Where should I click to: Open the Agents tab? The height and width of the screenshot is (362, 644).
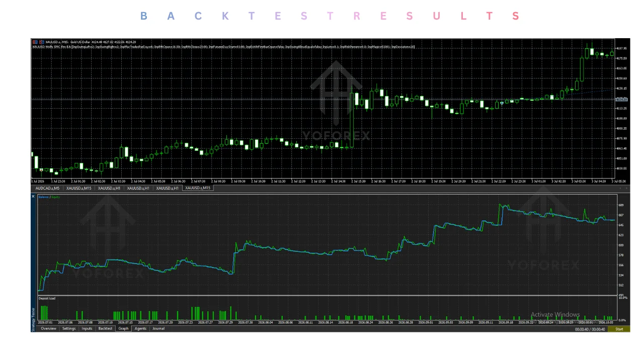pyautogui.click(x=140, y=328)
